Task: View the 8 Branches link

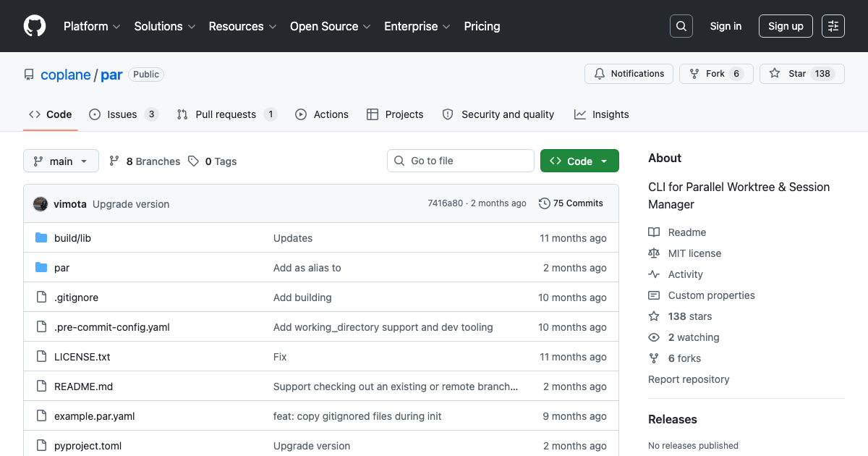Action: tap(145, 161)
